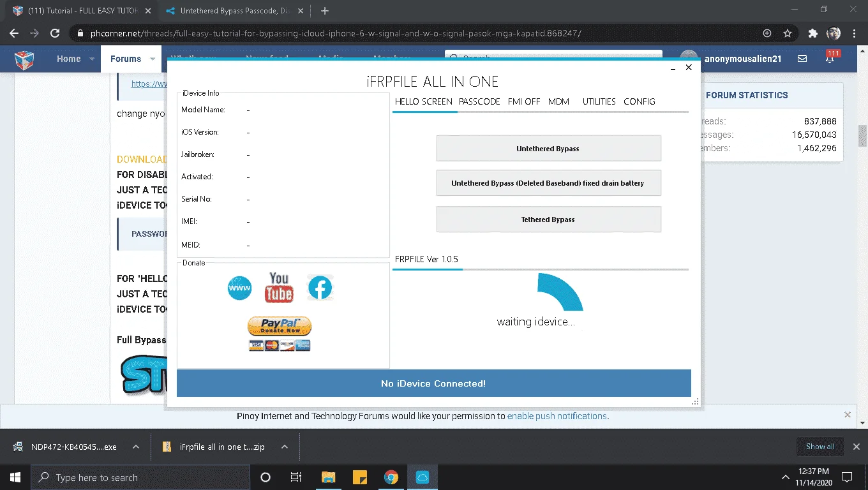Open the forum inbox envelope icon
868x490 pixels.
pyautogui.click(x=802, y=59)
